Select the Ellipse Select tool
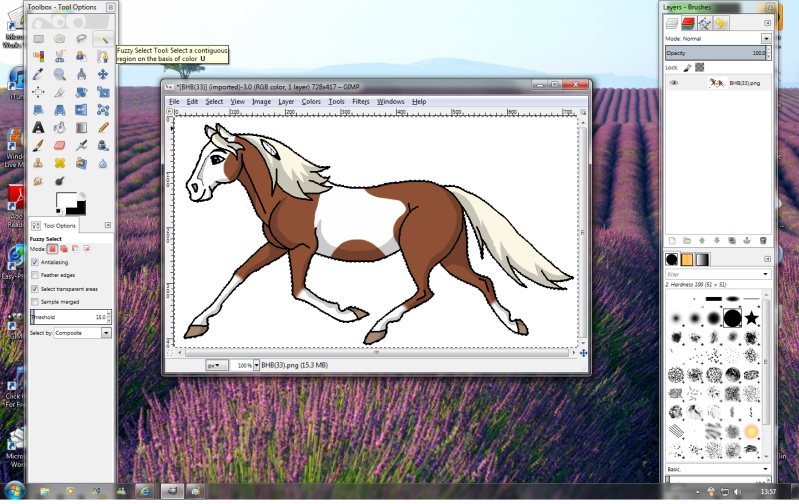This screenshot has width=799, height=504. (60, 39)
